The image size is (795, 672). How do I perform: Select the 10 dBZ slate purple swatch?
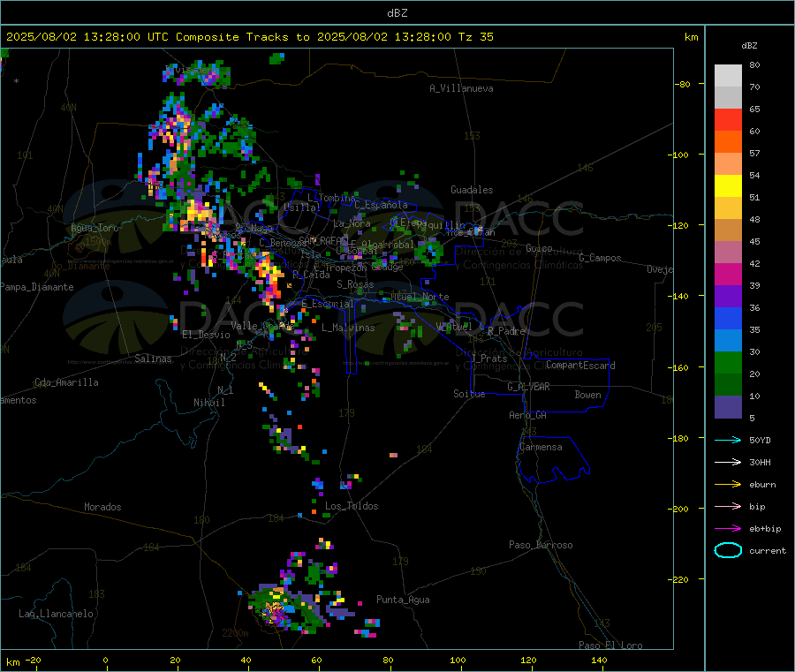coord(728,407)
